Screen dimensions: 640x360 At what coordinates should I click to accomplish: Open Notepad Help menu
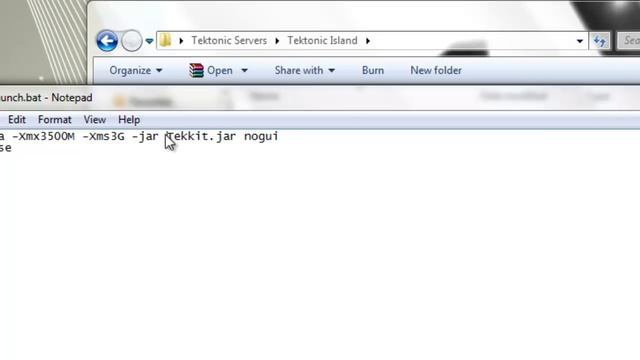point(129,120)
